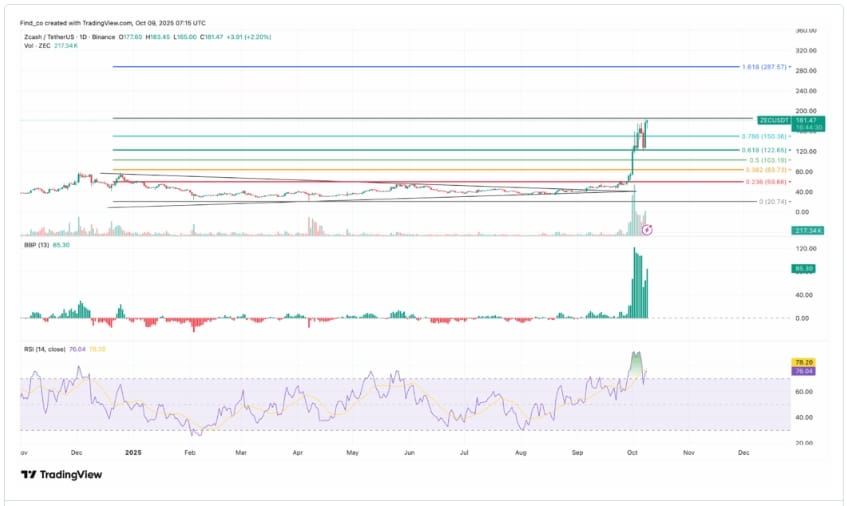Click the yellow RSI moving-average value tag
847x506 pixels.
(x=803, y=362)
